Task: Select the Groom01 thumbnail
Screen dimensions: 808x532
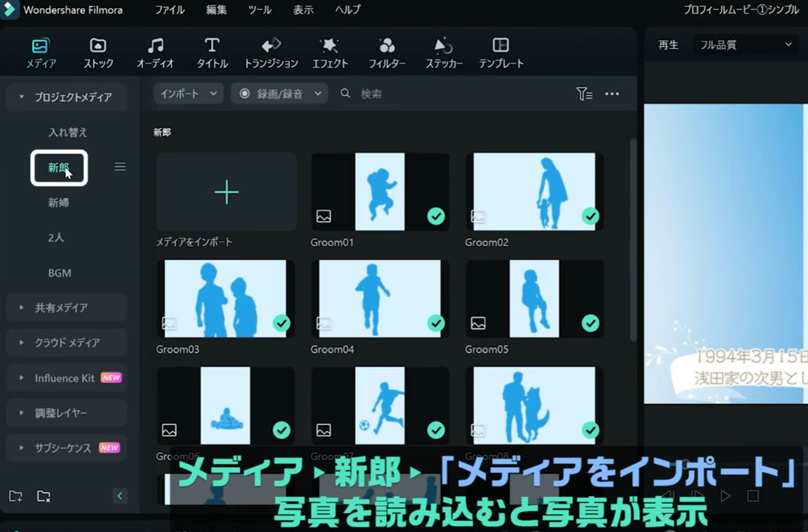Action: pyautogui.click(x=380, y=192)
